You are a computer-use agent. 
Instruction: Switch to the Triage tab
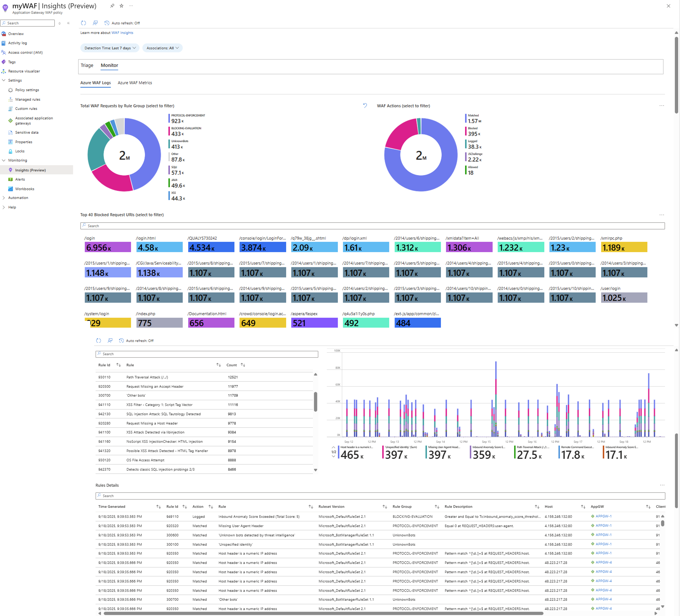pyautogui.click(x=87, y=65)
